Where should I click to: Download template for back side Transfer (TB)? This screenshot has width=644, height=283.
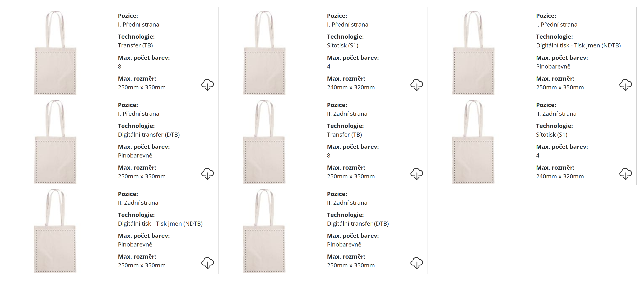coord(417,174)
